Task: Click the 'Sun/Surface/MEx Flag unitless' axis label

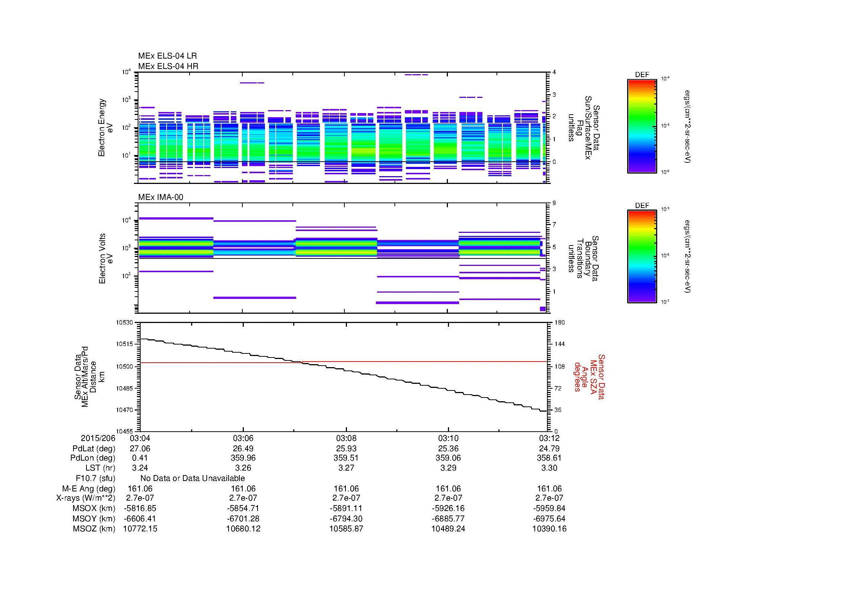Action: pos(584,128)
